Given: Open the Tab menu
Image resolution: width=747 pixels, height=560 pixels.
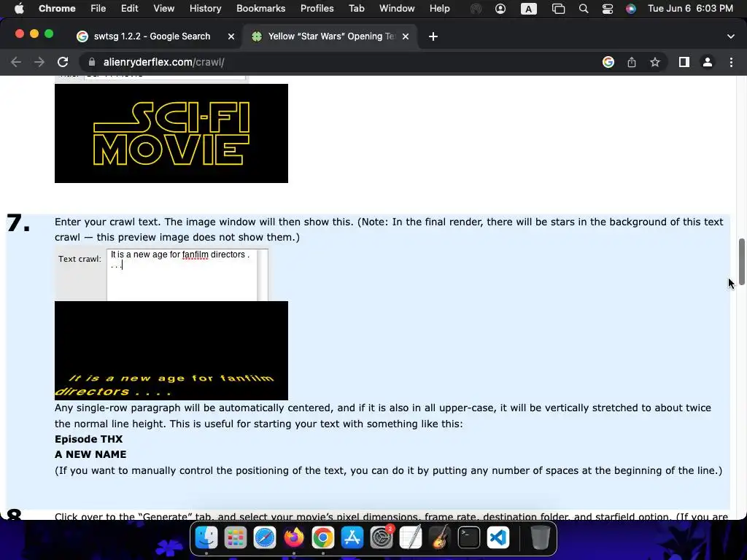Looking at the screenshot, I should [356, 9].
